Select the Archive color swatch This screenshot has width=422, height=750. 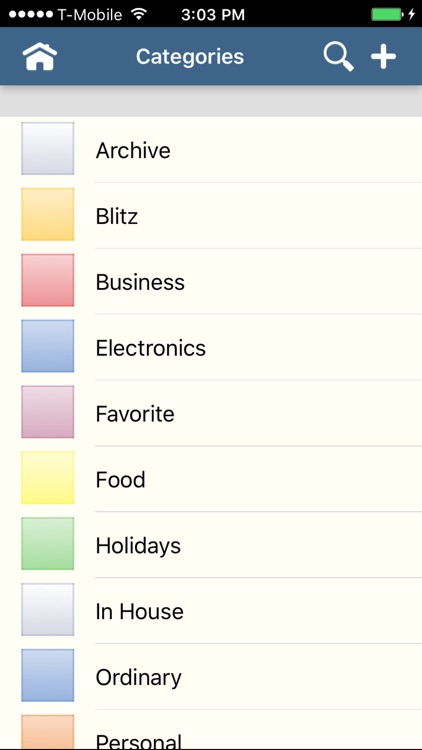pos(47,148)
